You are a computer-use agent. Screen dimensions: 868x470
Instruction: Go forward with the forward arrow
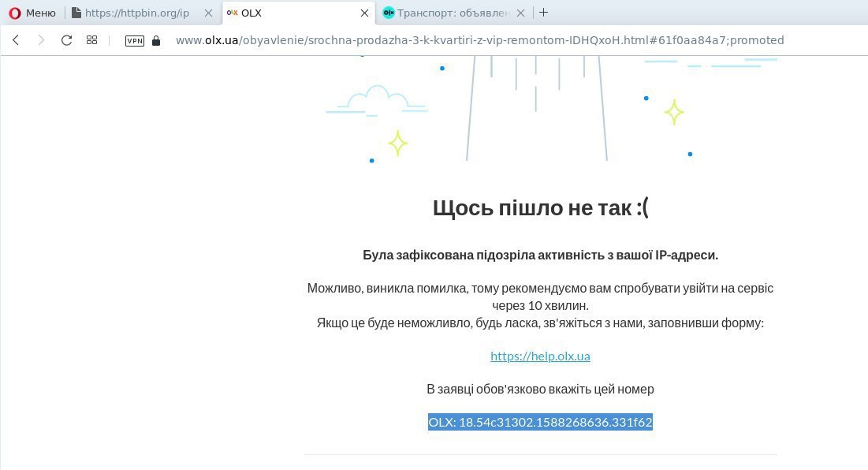point(41,40)
